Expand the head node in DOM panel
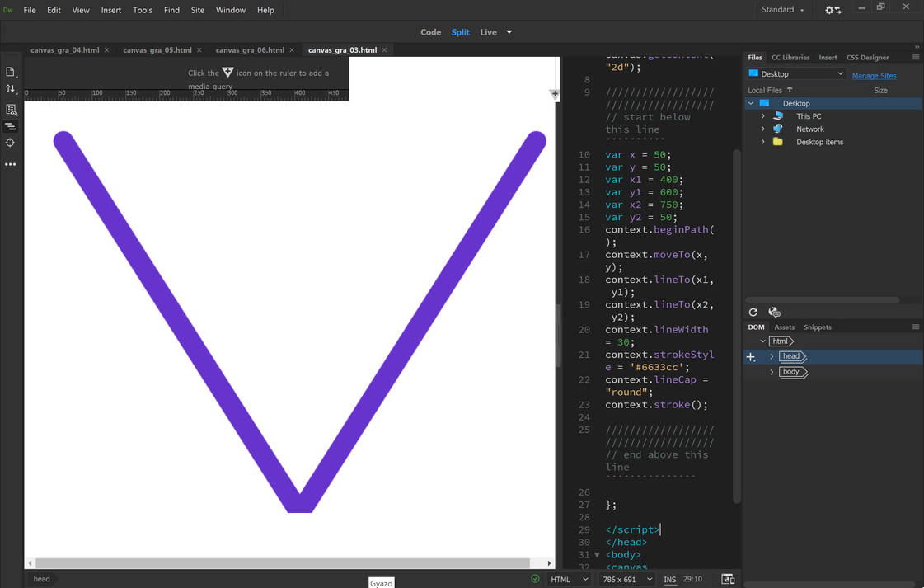 tap(772, 356)
